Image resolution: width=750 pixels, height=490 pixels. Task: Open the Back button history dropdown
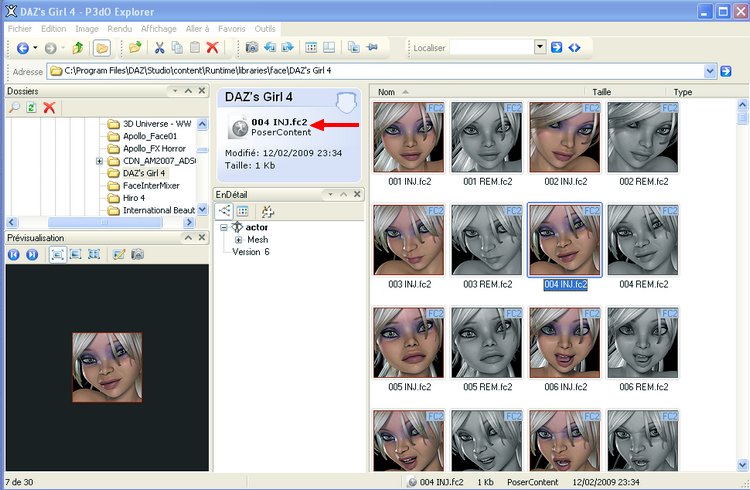[x=35, y=48]
